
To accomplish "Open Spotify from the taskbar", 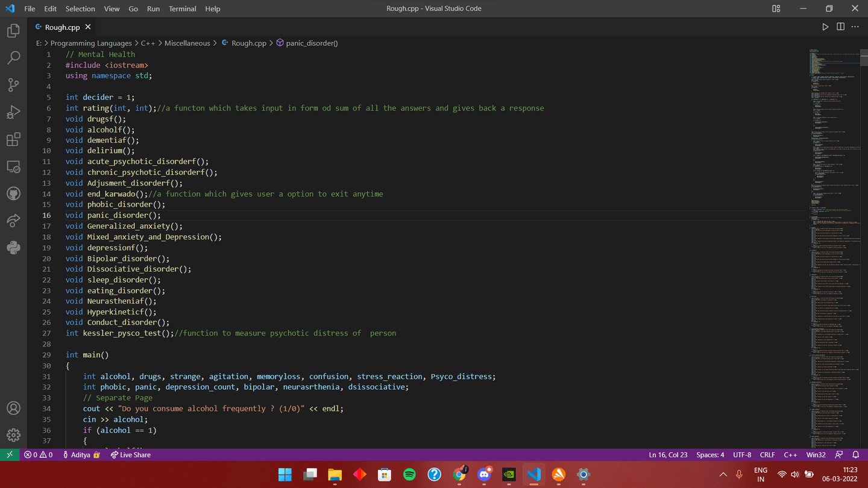I will 409,475.
